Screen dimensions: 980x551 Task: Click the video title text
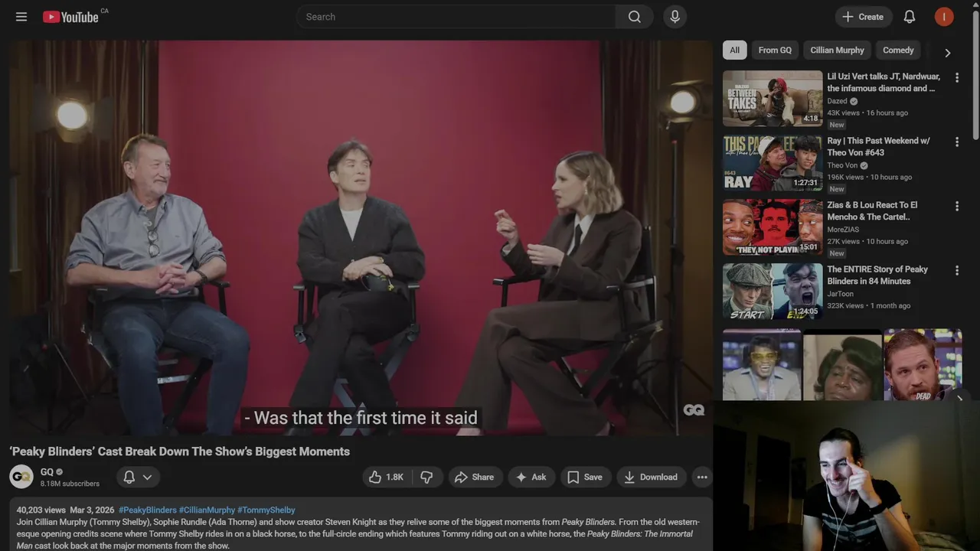pyautogui.click(x=180, y=452)
